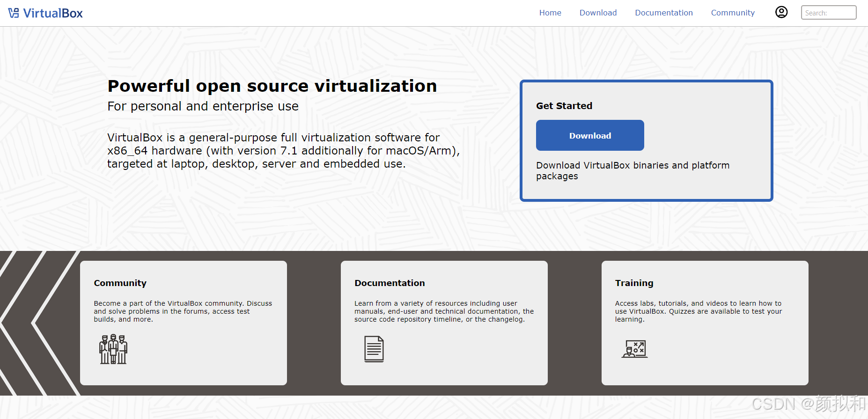Click 'Powerful open source virtualization' headline
868x419 pixels.
click(x=272, y=86)
